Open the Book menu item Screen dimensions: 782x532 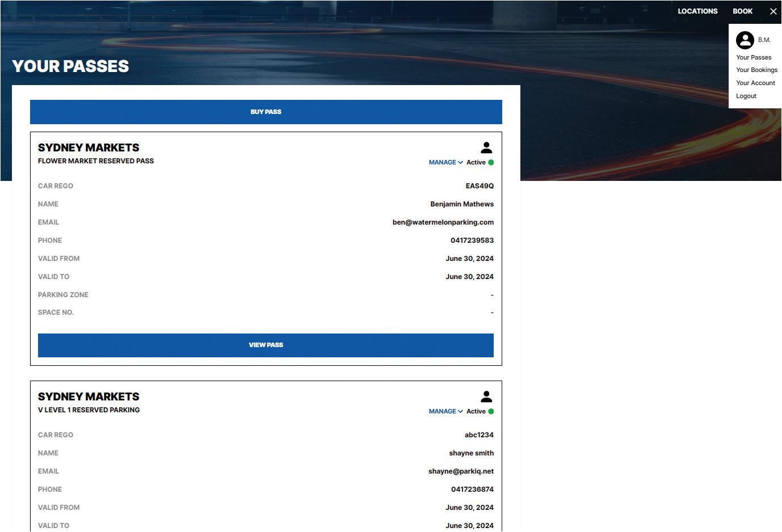point(742,11)
